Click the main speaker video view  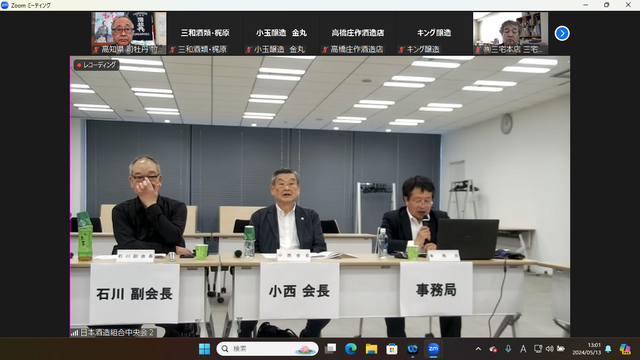click(x=320, y=196)
